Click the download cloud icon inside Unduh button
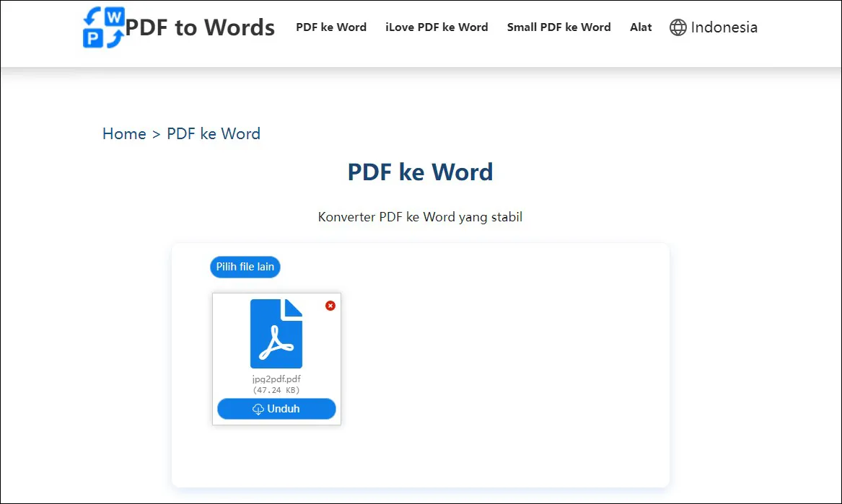 pyautogui.click(x=258, y=409)
